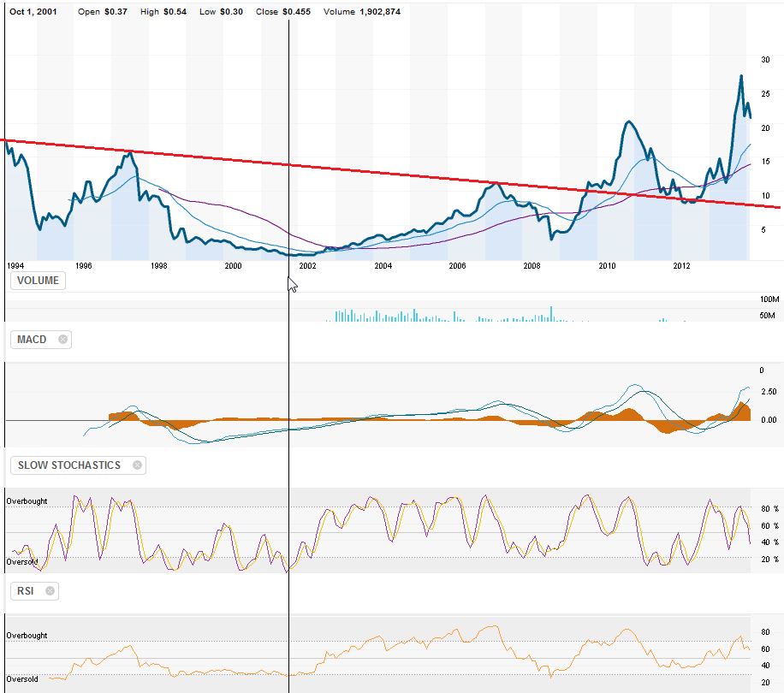Click the SLOW STOCHASTICS label text

[x=69, y=465]
